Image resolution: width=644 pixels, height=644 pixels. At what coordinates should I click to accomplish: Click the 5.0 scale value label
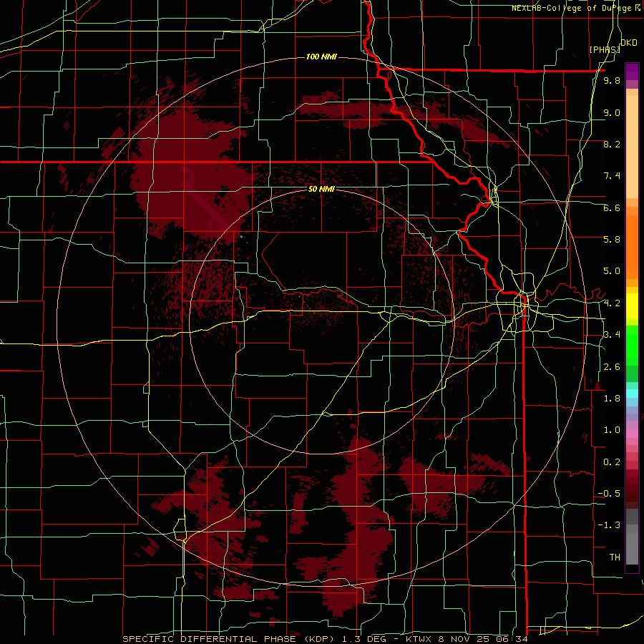612,271
